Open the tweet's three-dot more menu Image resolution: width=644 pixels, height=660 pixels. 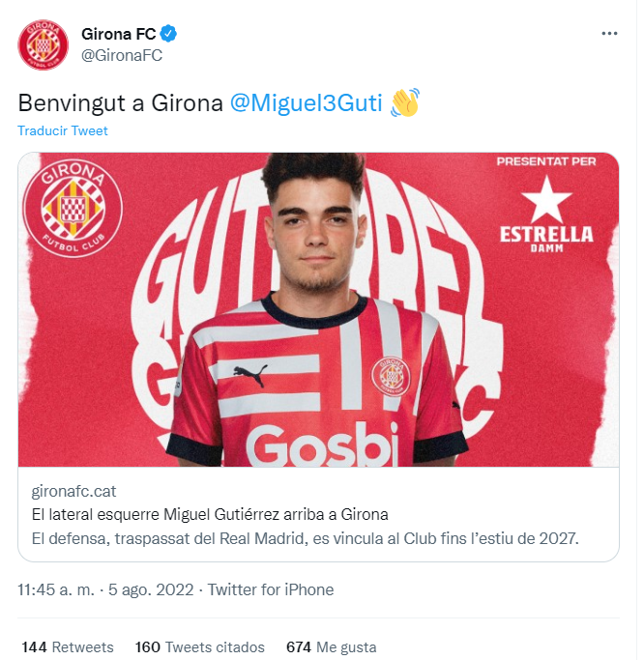(609, 33)
